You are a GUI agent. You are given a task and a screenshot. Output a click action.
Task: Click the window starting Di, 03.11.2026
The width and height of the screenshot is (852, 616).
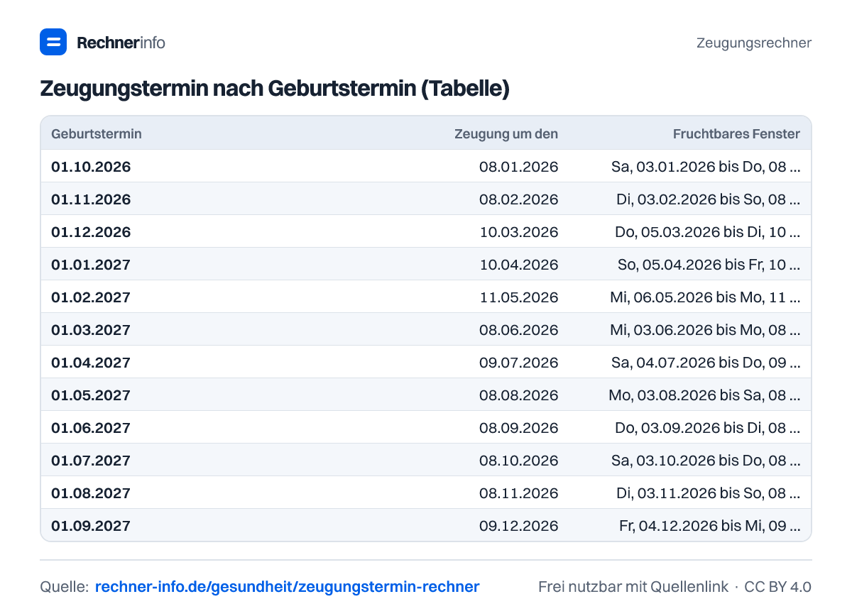tap(708, 493)
